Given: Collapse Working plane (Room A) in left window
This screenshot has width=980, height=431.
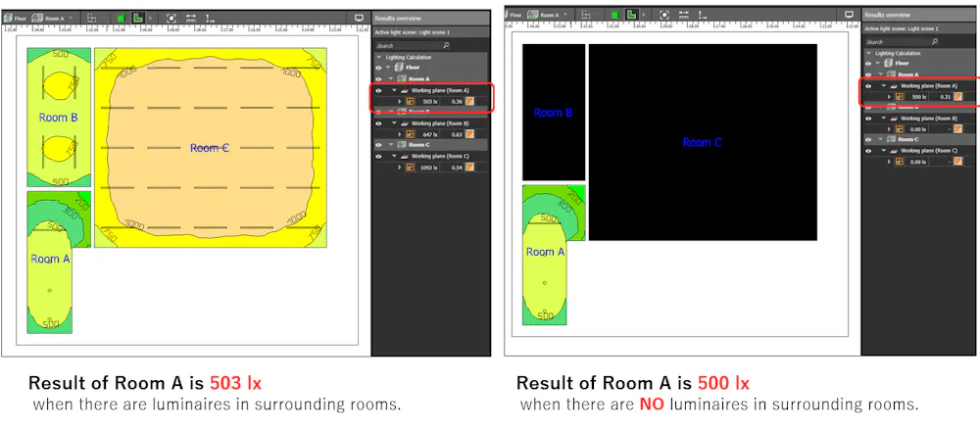Looking at the screenshot, I should (394, 90).
